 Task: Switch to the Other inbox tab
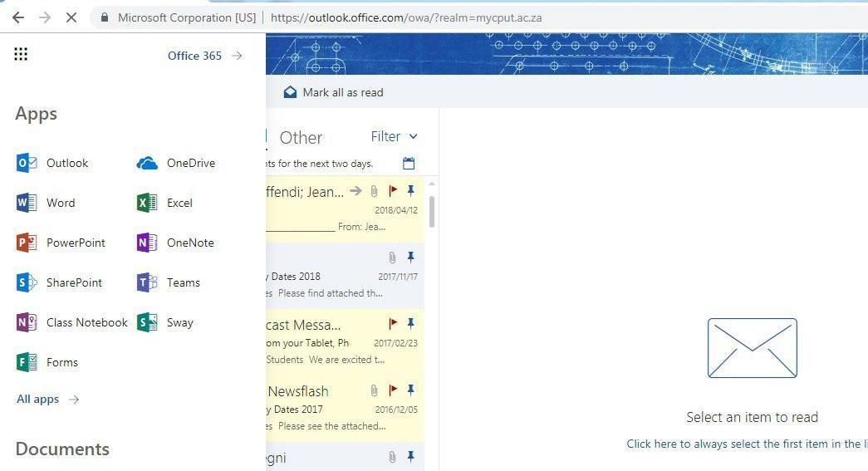point(301,137)
